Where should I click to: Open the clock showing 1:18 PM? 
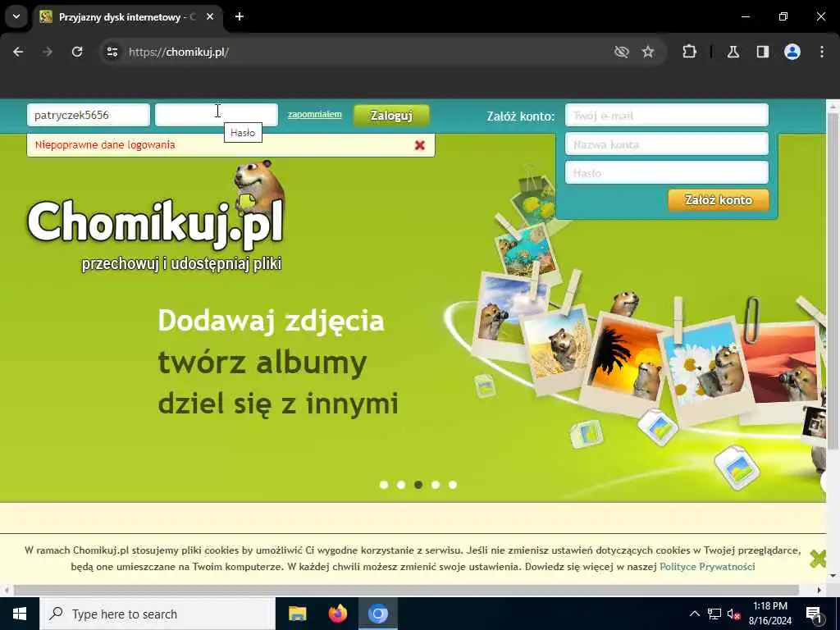769,614
